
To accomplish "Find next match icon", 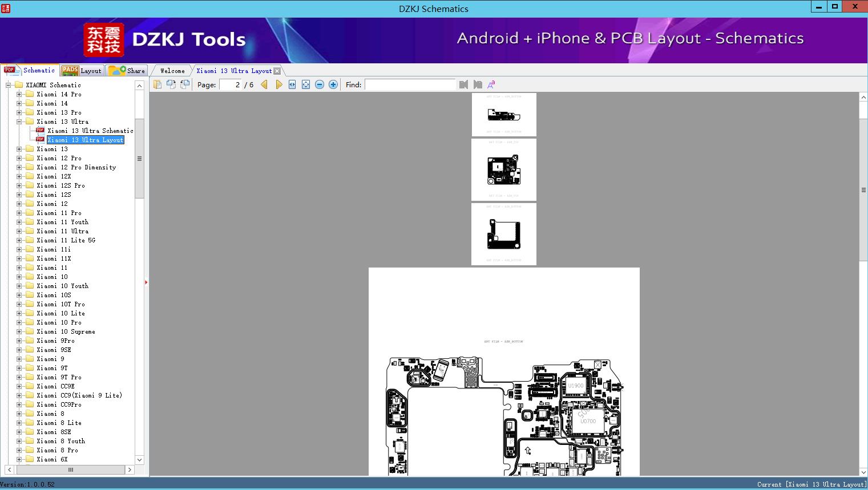I will click(x=478, y=84).
